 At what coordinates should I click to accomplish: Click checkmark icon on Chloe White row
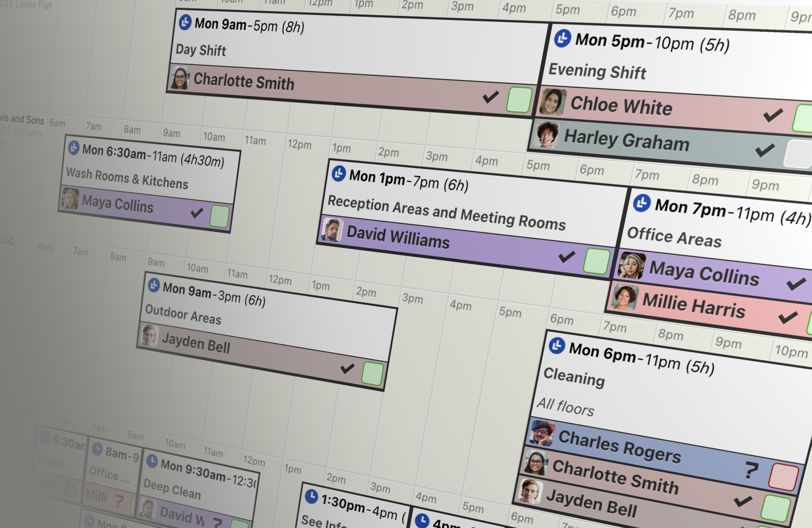click(x=773, y=115)
